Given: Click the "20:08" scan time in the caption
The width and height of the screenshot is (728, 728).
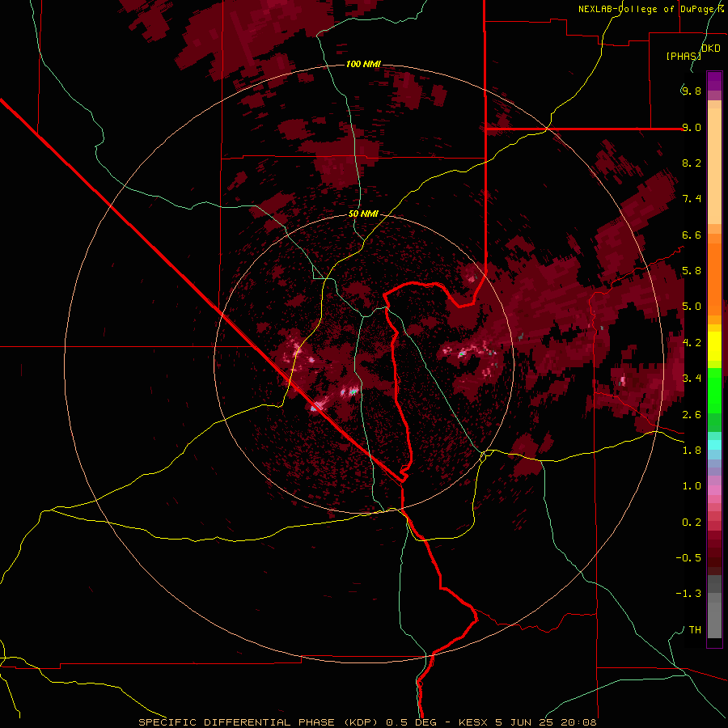Looking at the screenshot, I should click(x=579, y=722).
